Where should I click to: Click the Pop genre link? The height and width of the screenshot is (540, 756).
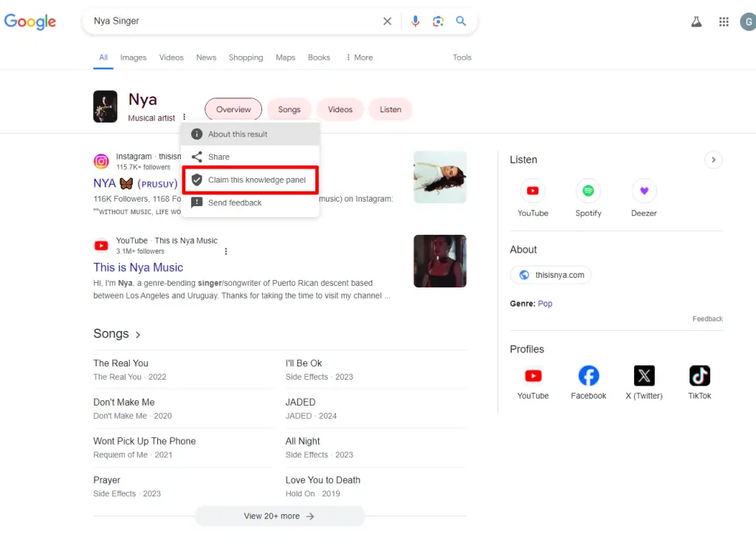pyautogui.click(x=545, y=304)
